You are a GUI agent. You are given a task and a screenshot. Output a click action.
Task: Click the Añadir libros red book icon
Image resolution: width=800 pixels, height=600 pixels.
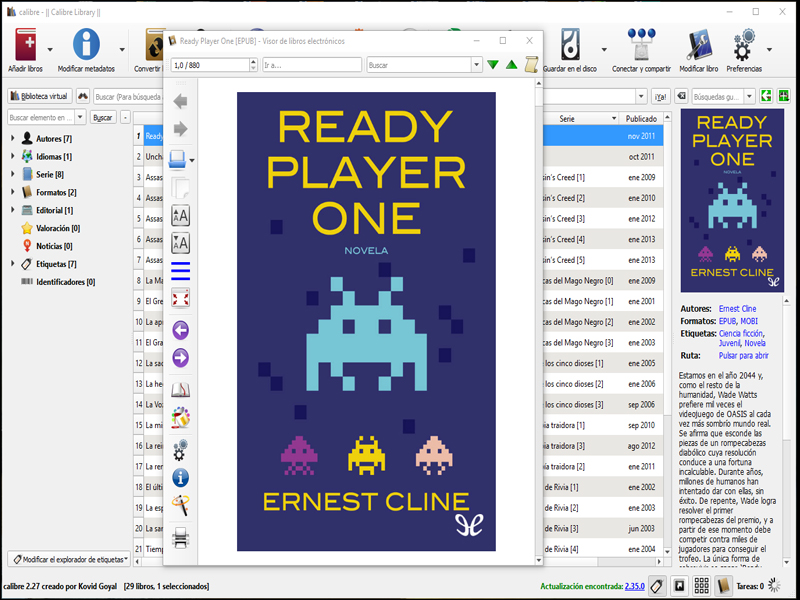tap(26, 45)
